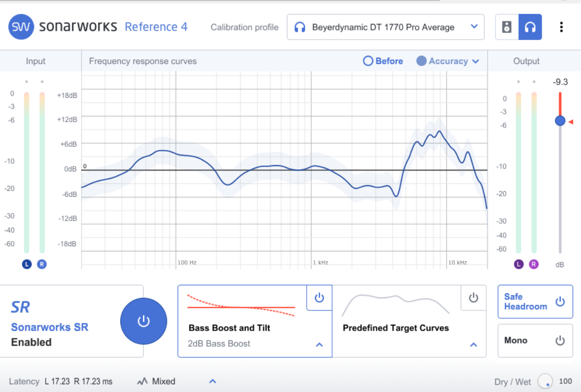Screen dimensions: 581x392
Task: Click the Dry / Wet "100" value
Action: click(x=565, y=381)
